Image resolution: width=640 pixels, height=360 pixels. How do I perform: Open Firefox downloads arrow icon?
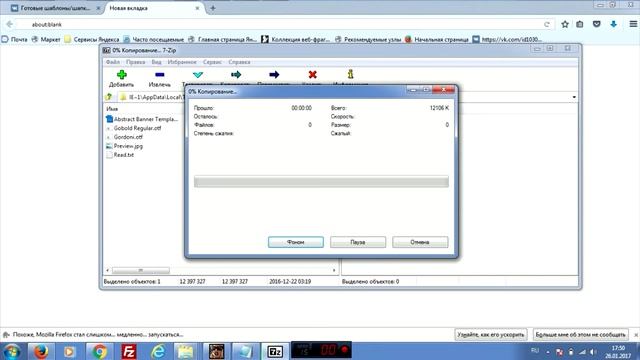point(613,24)
